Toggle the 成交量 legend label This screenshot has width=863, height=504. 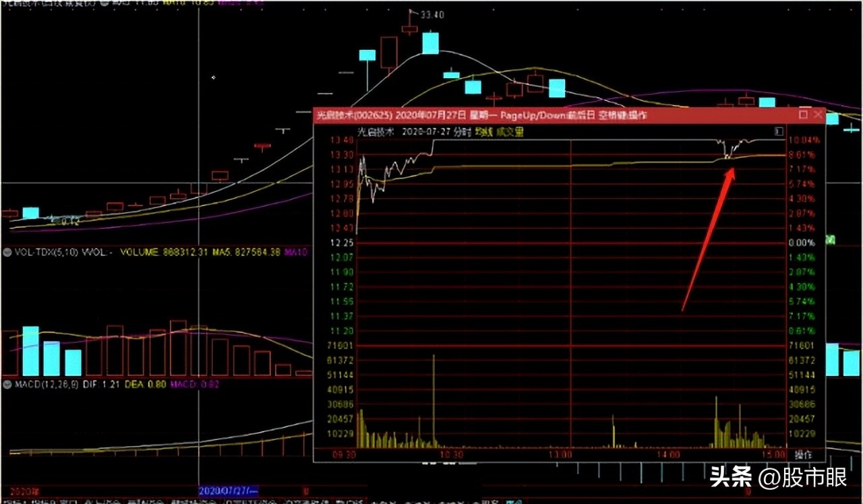point(510,133)
